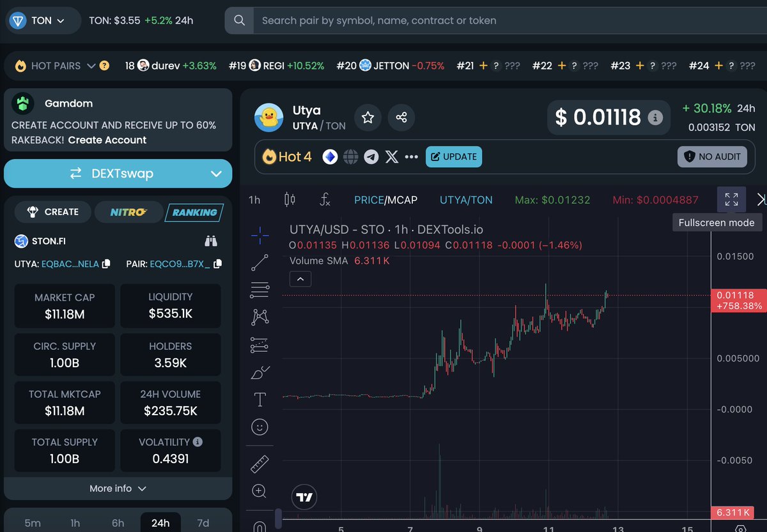Image resolution: width=767 pixels, height=532 pixels.
Task: Click the binoculars icon
Action: pos(211,241)
